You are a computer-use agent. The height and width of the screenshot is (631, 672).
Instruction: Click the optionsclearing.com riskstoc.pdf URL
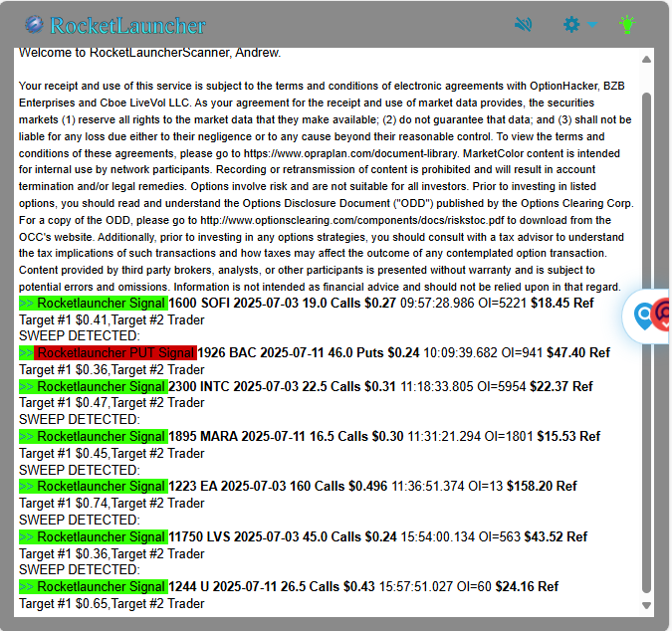(351, 220)
